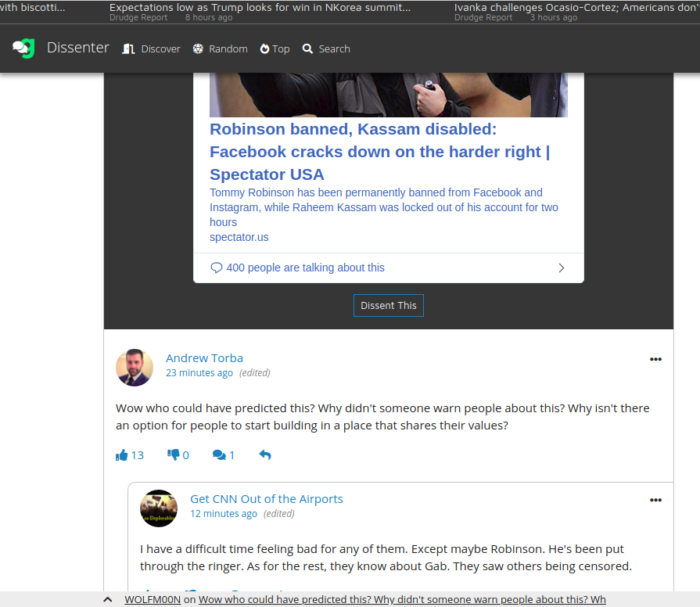700x607 pixels.
Task: Click the Dissent This button
Action: pos(389,305)
